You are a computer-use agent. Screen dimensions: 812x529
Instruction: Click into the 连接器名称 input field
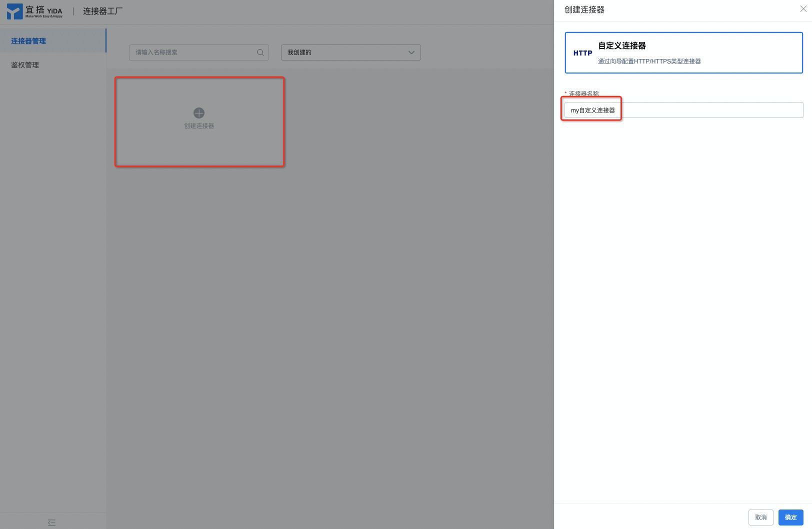683,110
